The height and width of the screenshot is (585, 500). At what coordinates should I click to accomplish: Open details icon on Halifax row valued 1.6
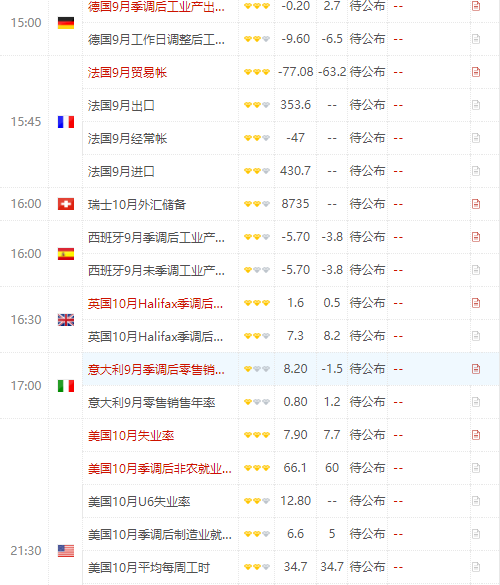(x=476, y=303)
